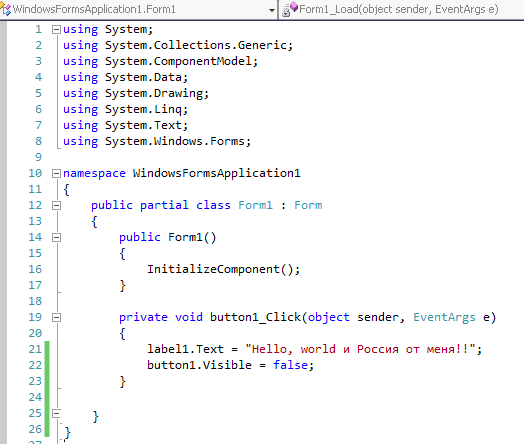Click 'button1_Click' method name

(255, 317)
